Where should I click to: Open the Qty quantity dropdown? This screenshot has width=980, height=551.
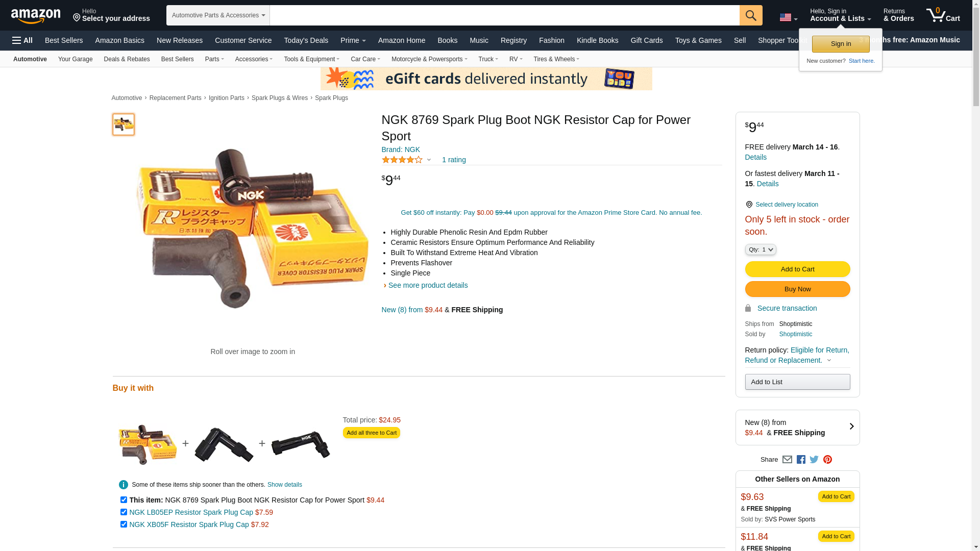[x=761, y=249]
